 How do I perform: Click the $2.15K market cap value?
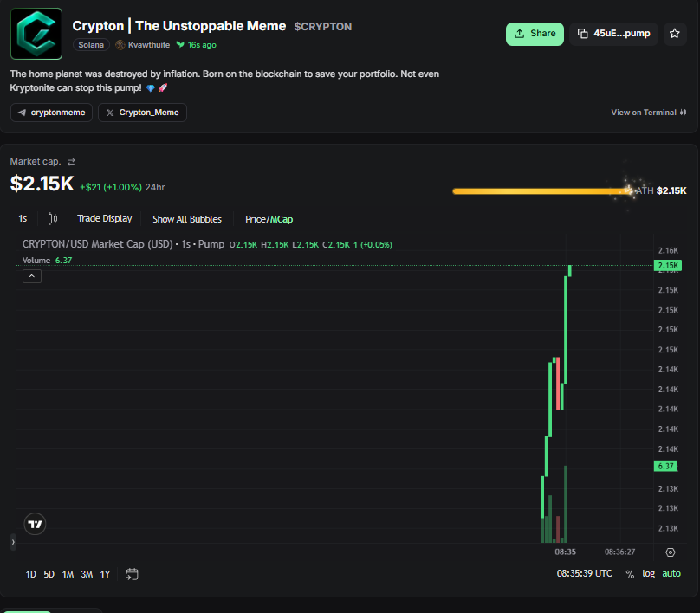point(42,184)
